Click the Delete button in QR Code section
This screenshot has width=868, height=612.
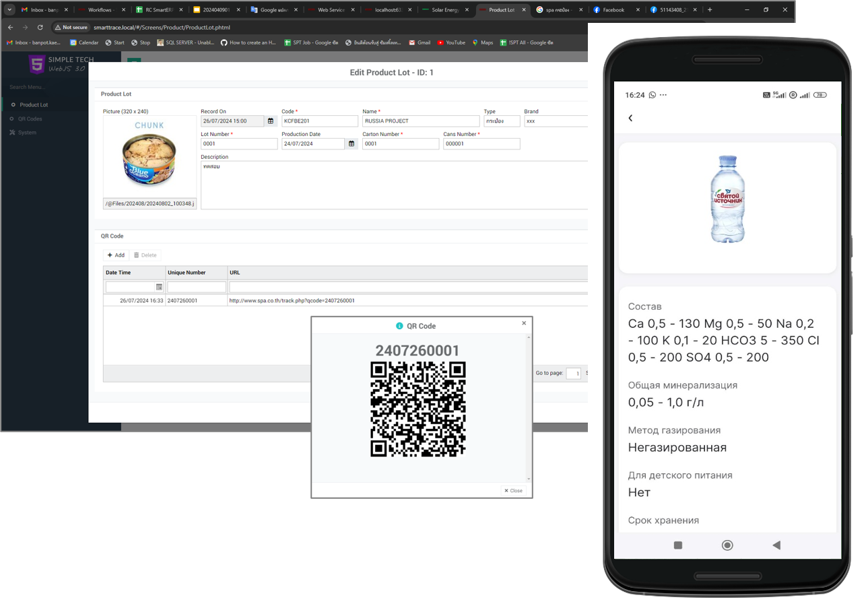click(x=145, y=255)
